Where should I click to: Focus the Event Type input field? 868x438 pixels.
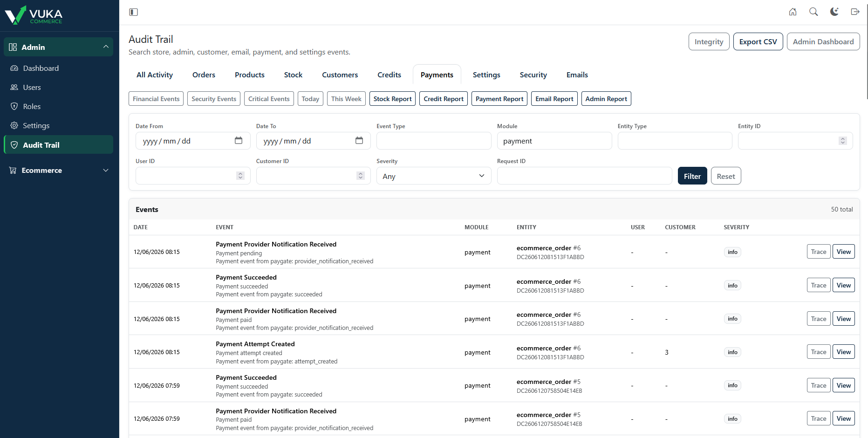coord(434,141)
